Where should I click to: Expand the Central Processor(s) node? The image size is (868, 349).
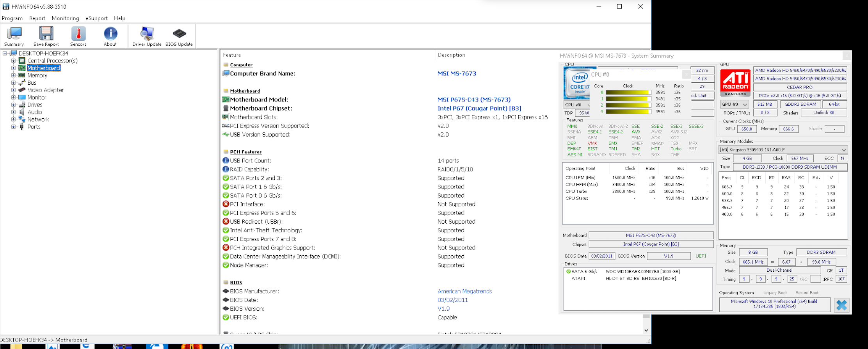coord(13,61)
